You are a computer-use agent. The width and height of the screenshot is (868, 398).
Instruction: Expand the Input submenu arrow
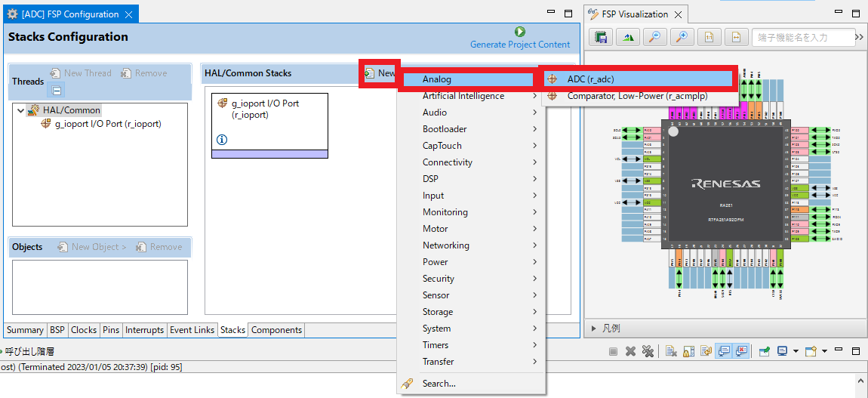click(x=534, y=196)
